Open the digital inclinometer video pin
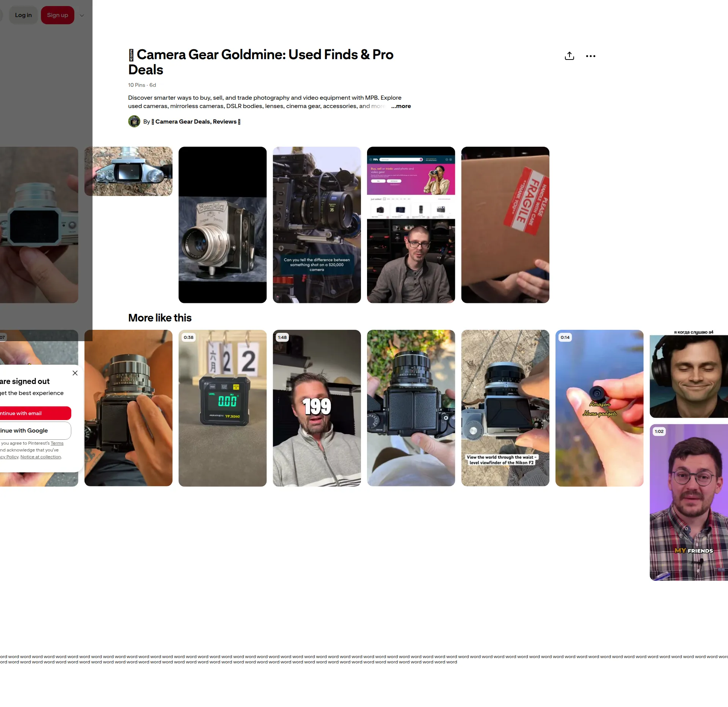This screenshot has width=728, height=707. click(x=223, y=408)
